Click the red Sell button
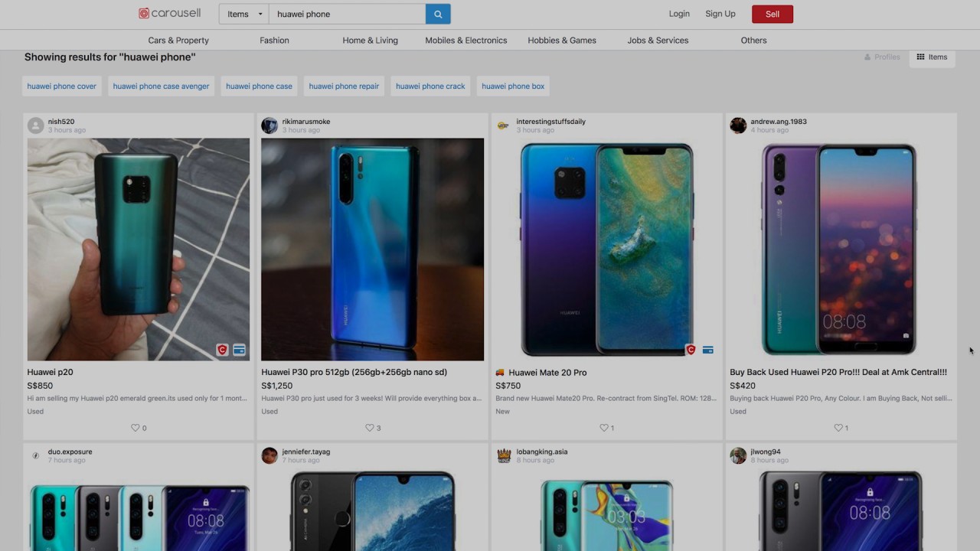Image resolution: width=980 pixels, height=551 pixels. tap(773, 14)
